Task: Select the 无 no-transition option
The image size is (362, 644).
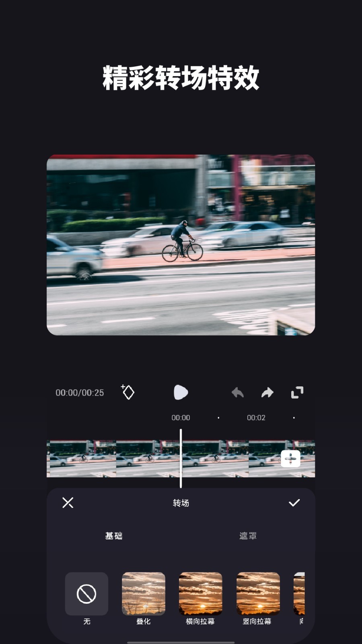Action: tap(86, 594)
